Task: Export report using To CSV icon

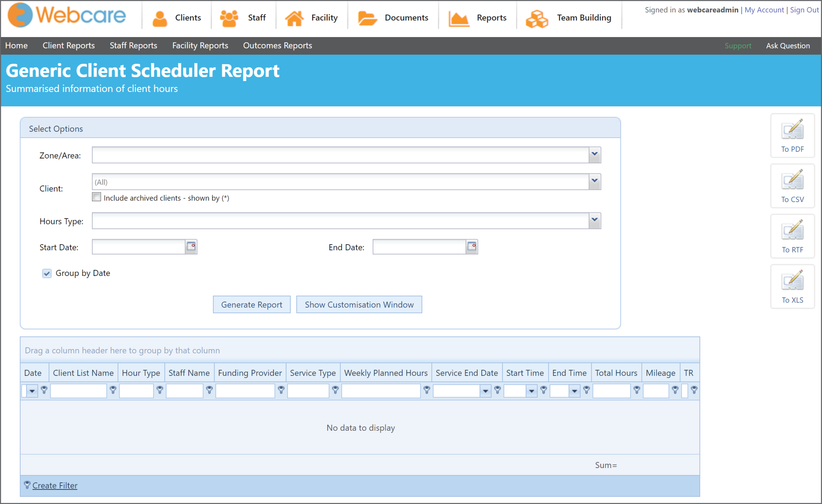Action: coord(792,186)
